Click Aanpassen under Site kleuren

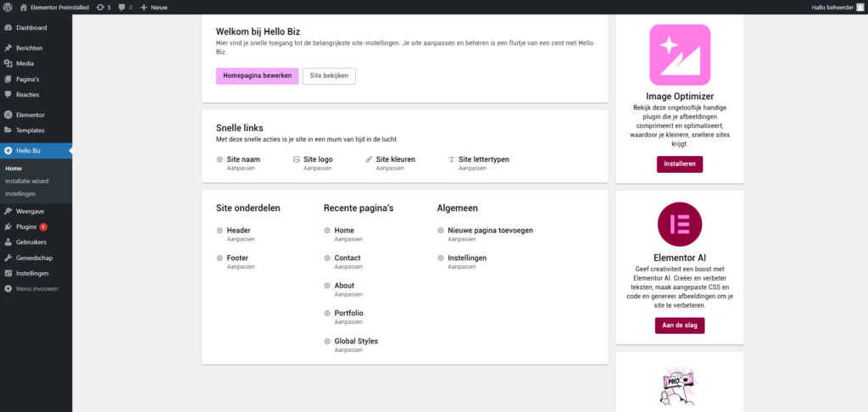coord(390,168)
